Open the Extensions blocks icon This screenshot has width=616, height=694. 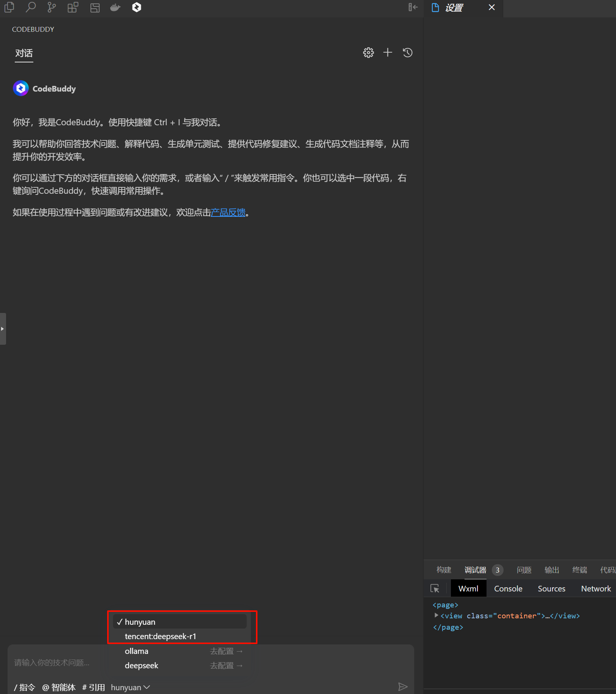point(73,7)
